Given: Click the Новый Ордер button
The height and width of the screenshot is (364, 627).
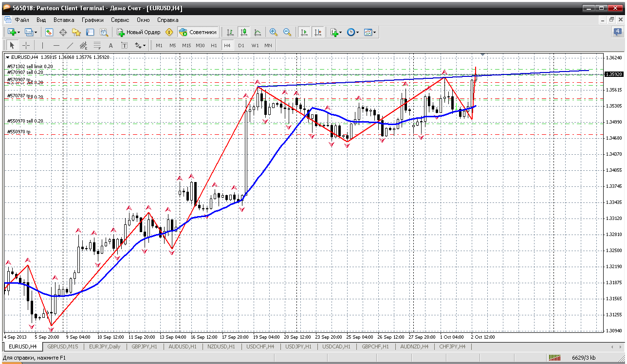Looking at the screenshot, I should [139, 32].
